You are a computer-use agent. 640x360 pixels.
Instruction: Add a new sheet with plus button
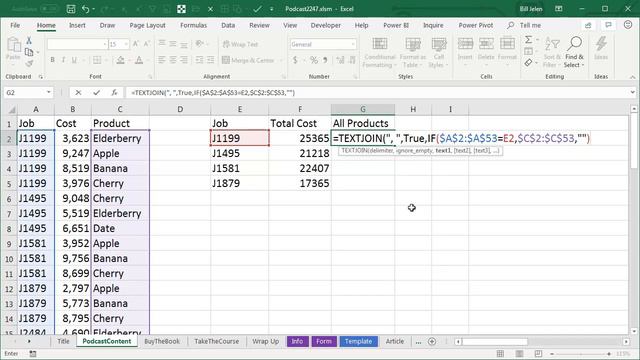pos(432,341)
